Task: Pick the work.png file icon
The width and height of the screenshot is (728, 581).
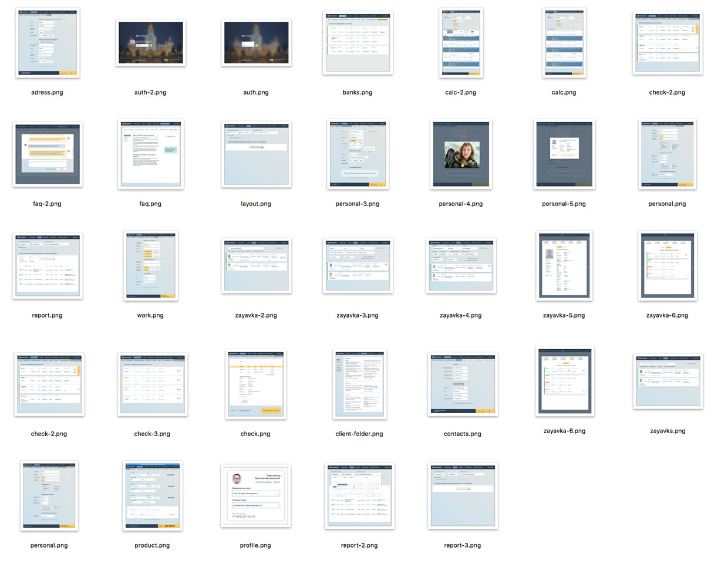Action: pyautogui.click(x=150, y=266)
